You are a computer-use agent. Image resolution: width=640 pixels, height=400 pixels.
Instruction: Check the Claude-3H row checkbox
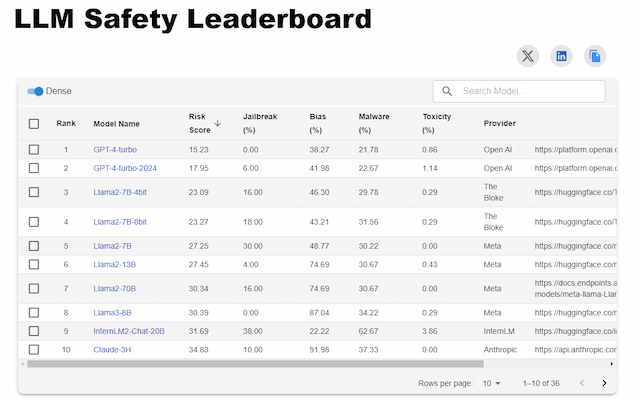coord(34,350)
